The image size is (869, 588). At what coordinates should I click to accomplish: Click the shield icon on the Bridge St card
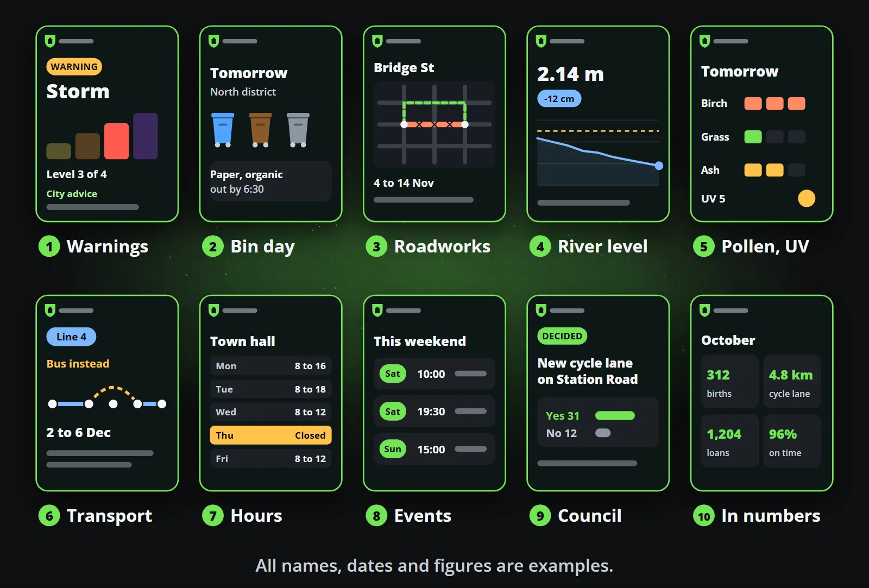[377, 41]
